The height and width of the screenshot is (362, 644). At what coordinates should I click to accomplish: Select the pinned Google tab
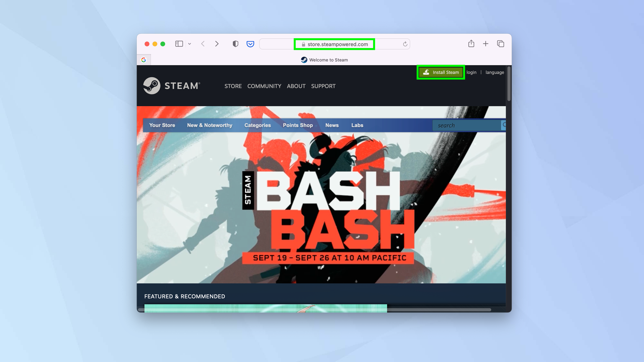(144, 60)
